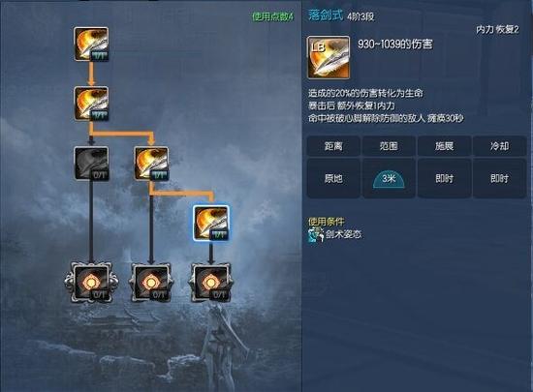Click the 剑术姿态 stance condition icon

[316, 235]
